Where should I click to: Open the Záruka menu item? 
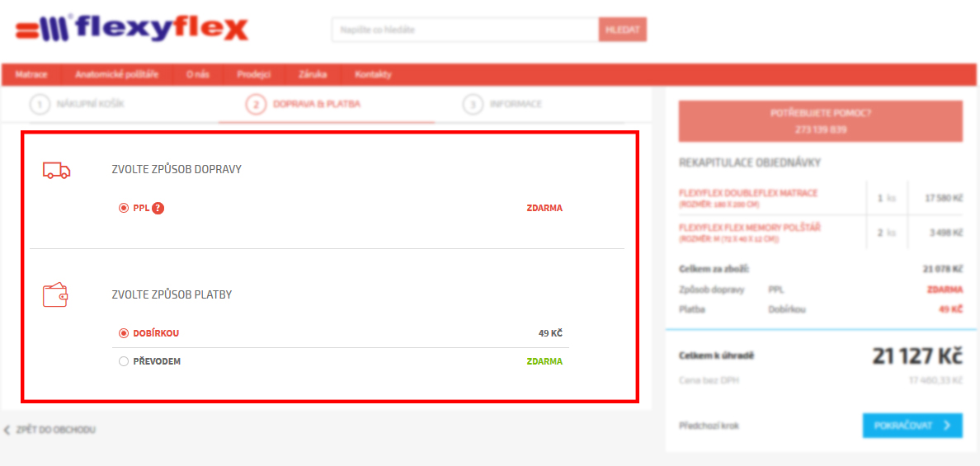tap(313, 75)
